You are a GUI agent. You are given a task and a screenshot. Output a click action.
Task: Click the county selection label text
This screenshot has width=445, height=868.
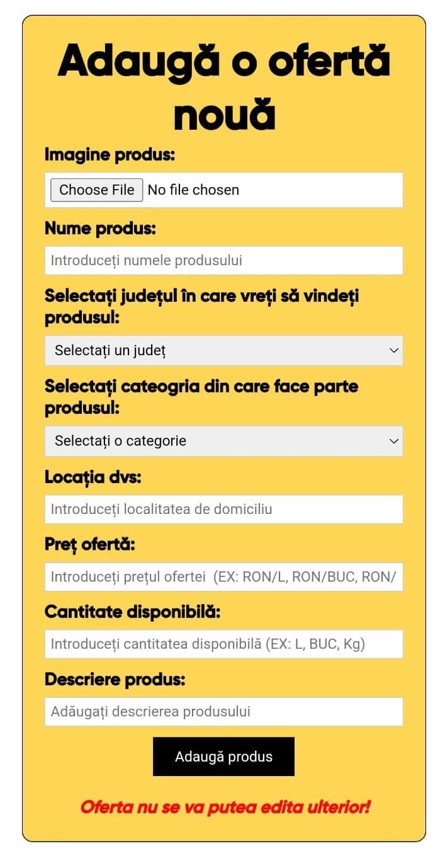point(201,306)
